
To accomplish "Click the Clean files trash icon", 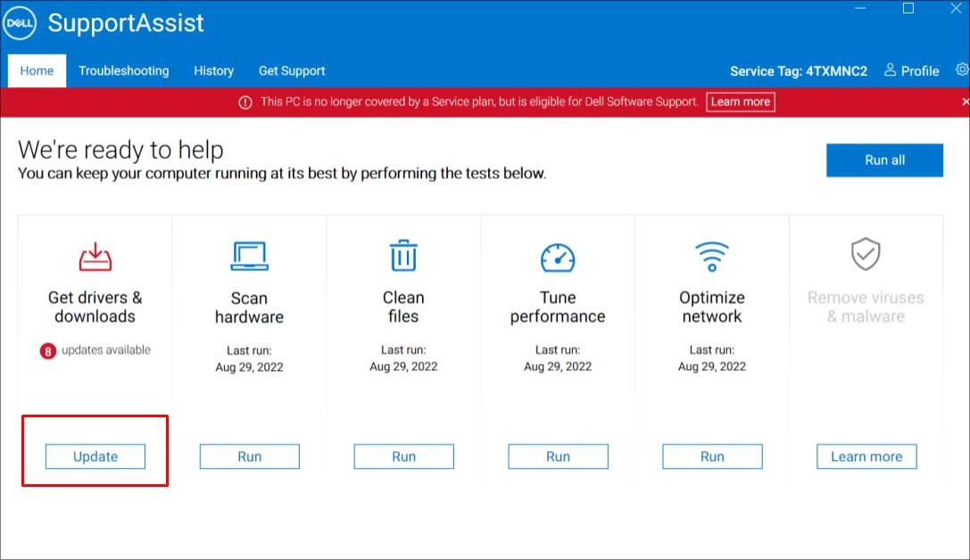I will pos(403,257).
